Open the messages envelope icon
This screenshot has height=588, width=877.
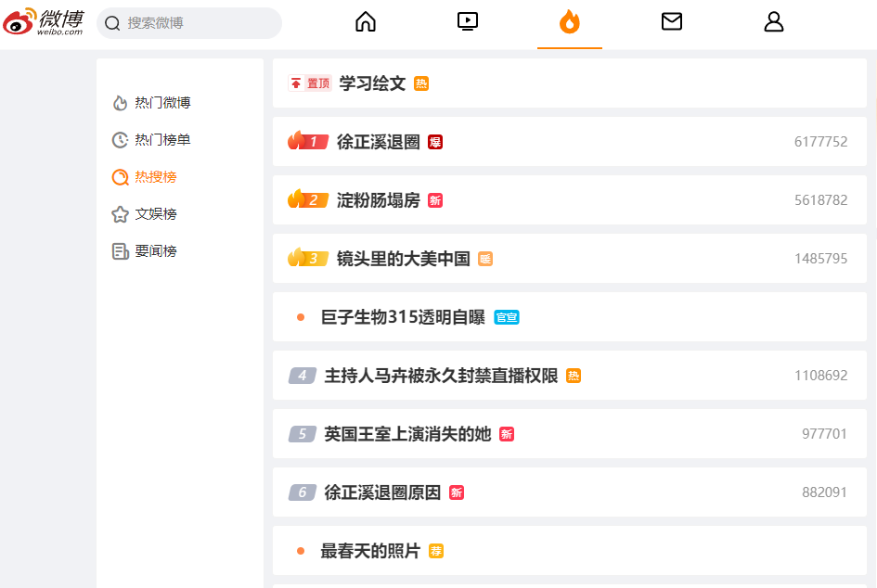672,21
